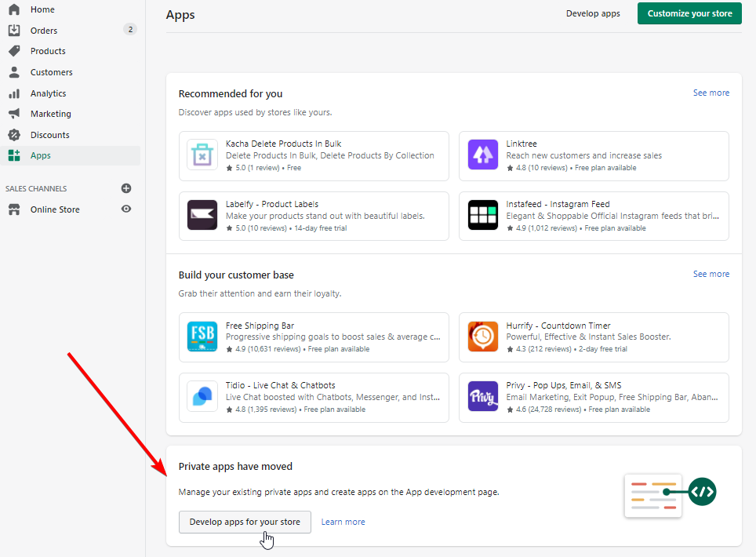The width and height of the screenshot is (756, 557).
Task: Click the Online Store storefront icon
Action: point(14,209)
